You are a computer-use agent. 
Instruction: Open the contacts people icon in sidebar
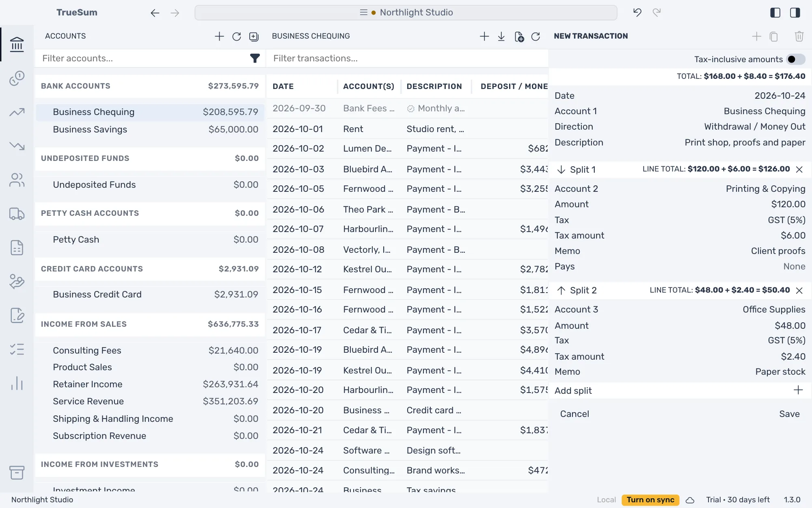click(x=17, y=180)
